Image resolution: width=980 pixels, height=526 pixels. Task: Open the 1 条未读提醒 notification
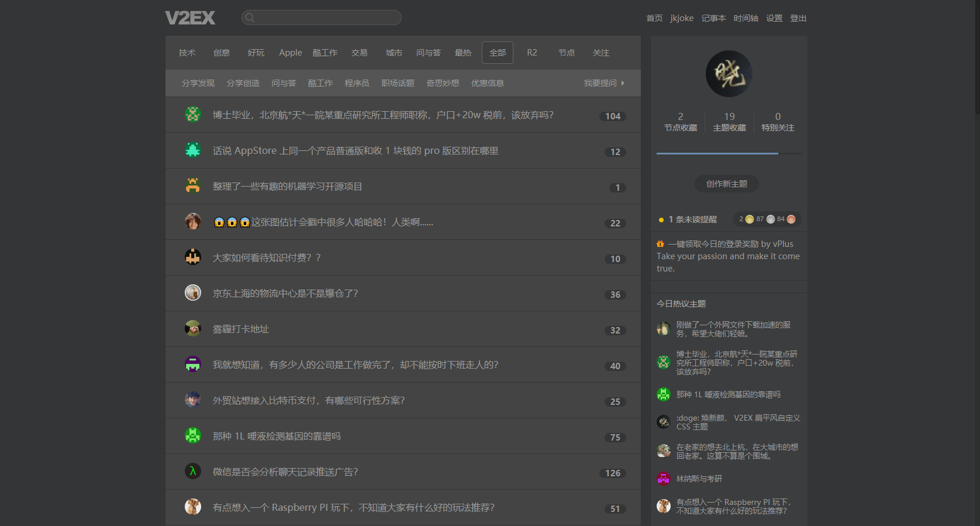click(x=692, y=219)
